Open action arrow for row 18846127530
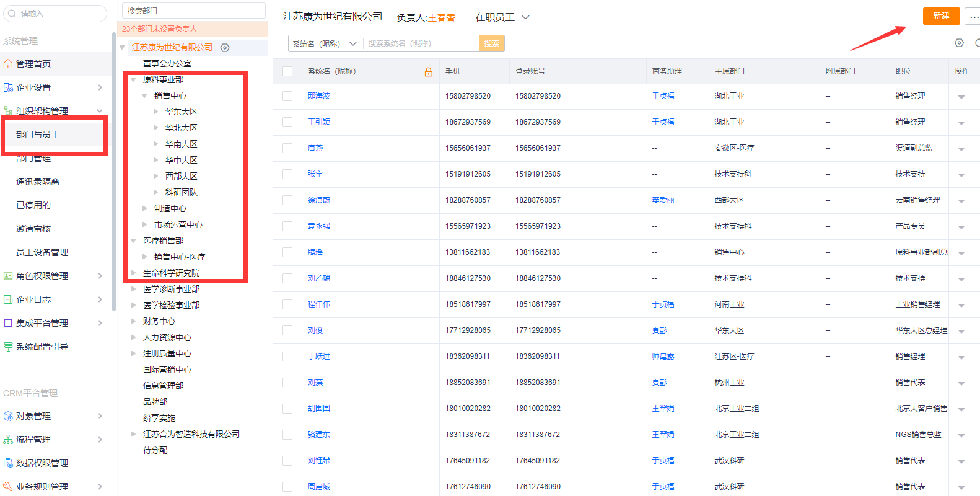This screenshot has width=980, height=496. [x=961, y=279]
